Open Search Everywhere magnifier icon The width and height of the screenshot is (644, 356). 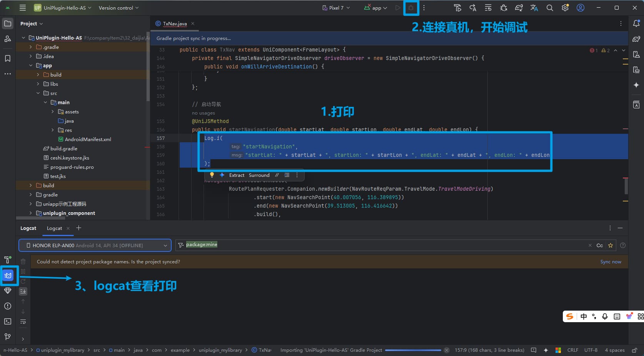pos(550,8)
